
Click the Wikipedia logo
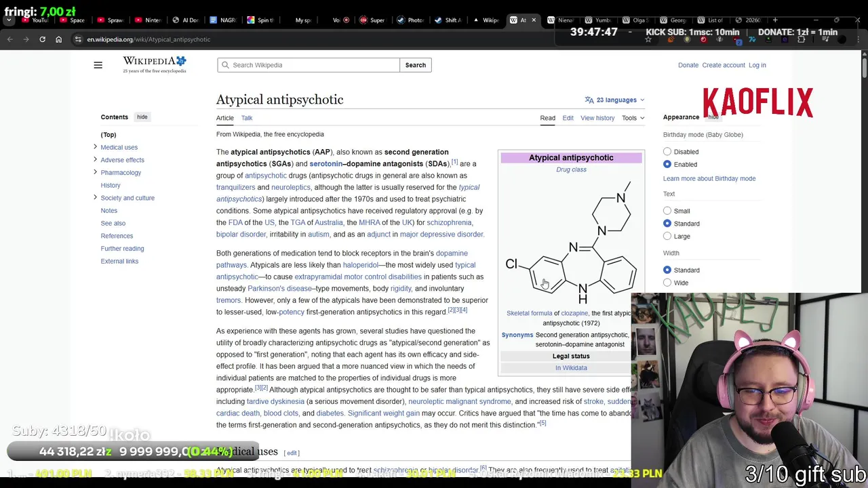click(x=154, y=64)
